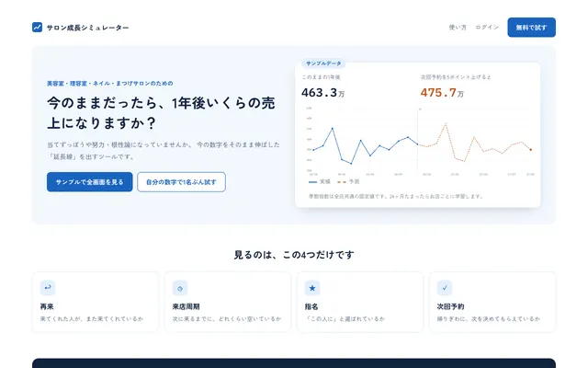
Task: Click the 次回予約を5ポイント上げると label
Action: click(456, 77)
